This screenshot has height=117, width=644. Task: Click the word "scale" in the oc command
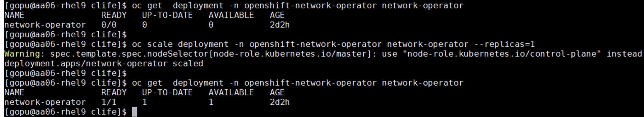coord(160,44)
